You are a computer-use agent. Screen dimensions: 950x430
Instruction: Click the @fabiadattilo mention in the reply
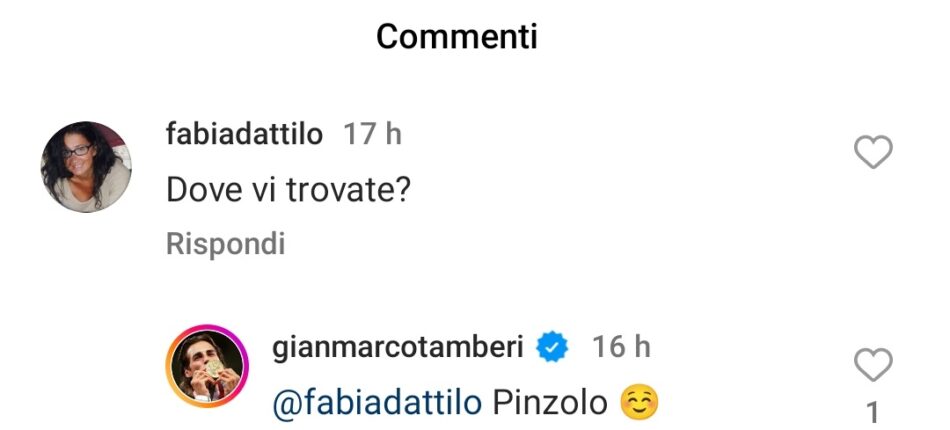tap(377, 403)
